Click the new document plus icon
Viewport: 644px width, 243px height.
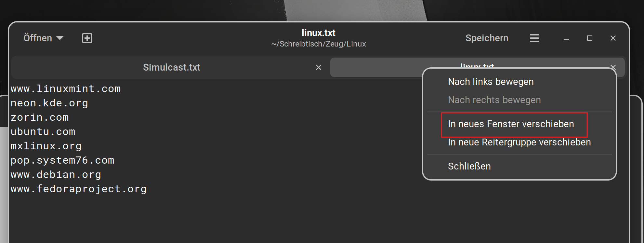(87, 38)
